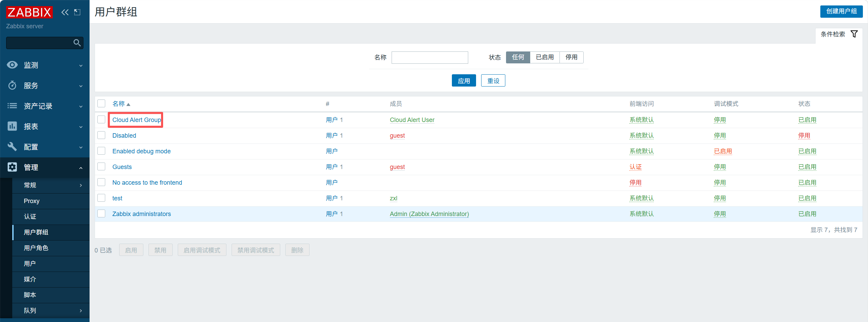Click the bar chart icon for 报表
This screenshot has width=868, height=322.
[x=12, y=126]
